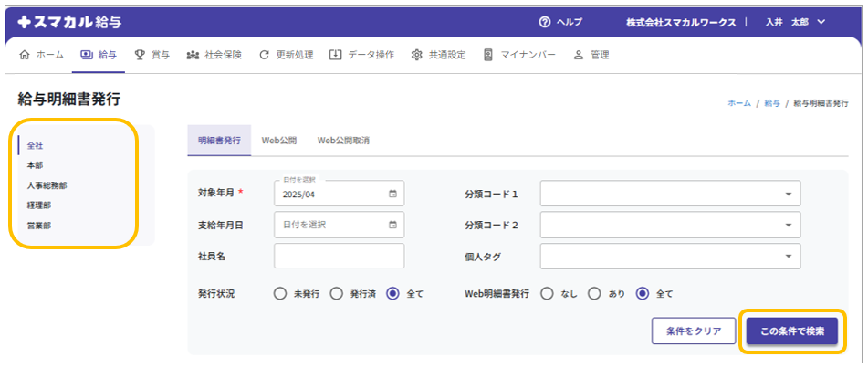This screenshot has height=368, width=868.
Task: Switch to the Web公開取消 tab
Action: click(x=343, y=141)
